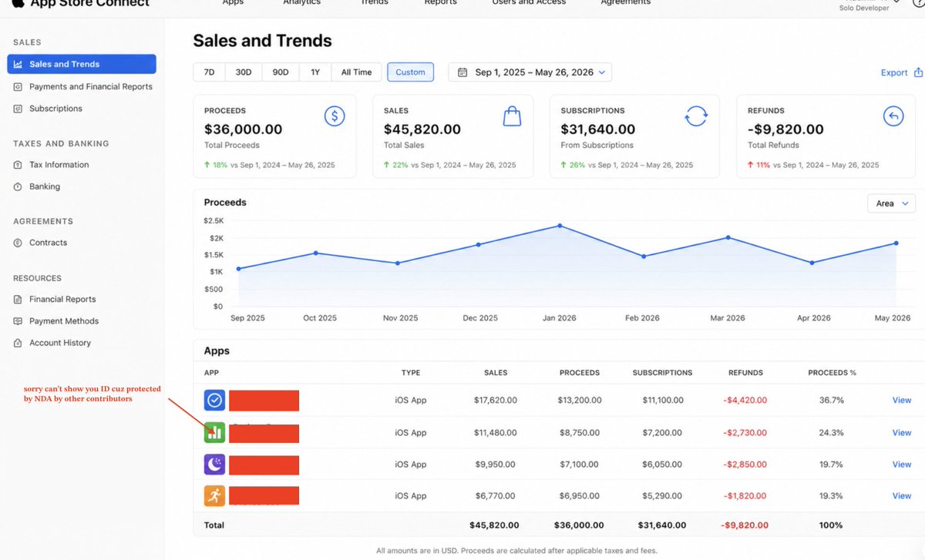Click the Apple logo in header
The height and width of the screenshot is (560, 925).
17,2
